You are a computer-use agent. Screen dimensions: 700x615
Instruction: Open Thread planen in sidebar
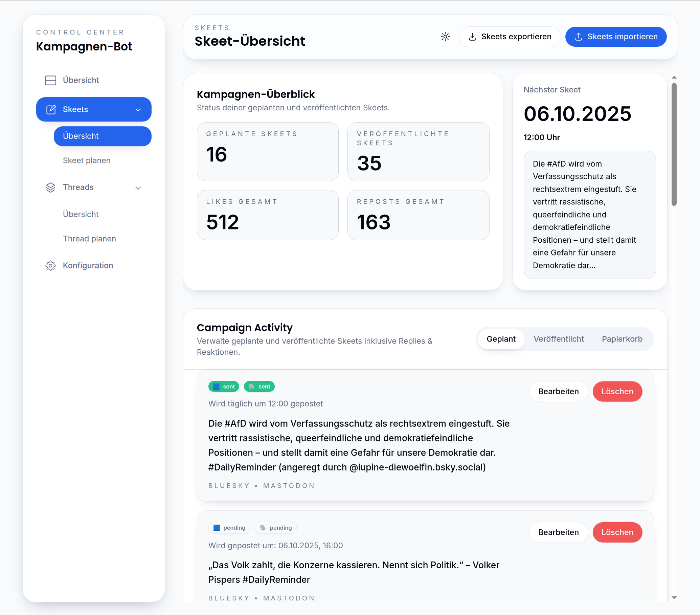(89, 239)
